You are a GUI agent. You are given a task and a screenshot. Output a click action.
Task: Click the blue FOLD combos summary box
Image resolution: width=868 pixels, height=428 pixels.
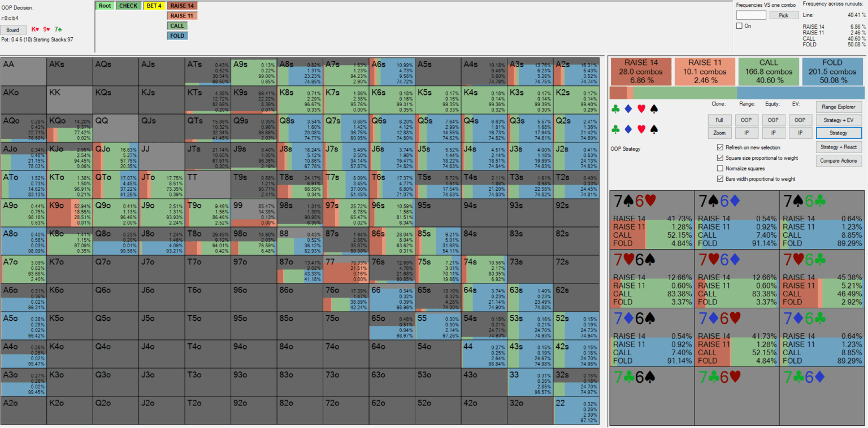(x=832, y=71)
